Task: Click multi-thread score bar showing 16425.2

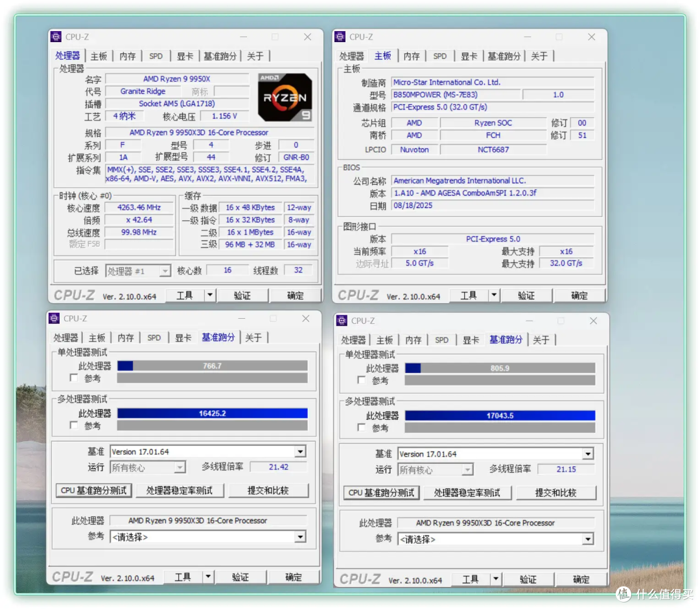Action: (213, 413)
